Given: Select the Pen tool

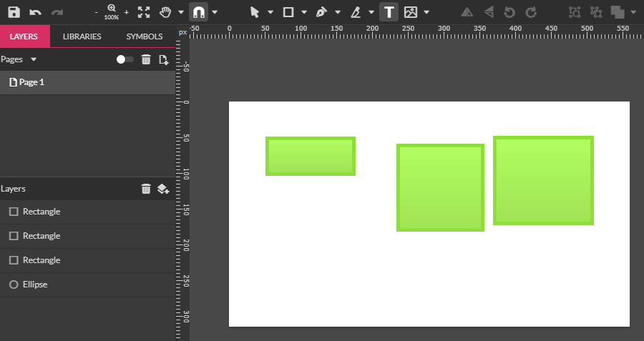Looking at the screenshot, I should point(321,12).
